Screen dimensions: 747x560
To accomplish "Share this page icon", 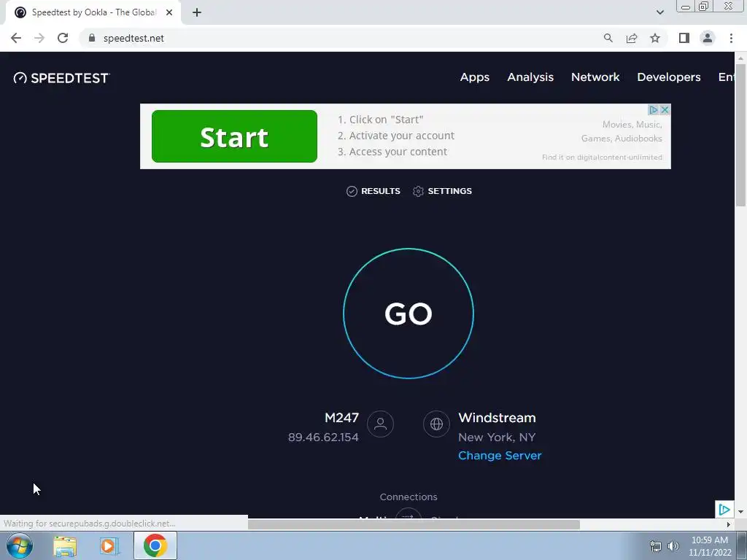I will (632, 38).
